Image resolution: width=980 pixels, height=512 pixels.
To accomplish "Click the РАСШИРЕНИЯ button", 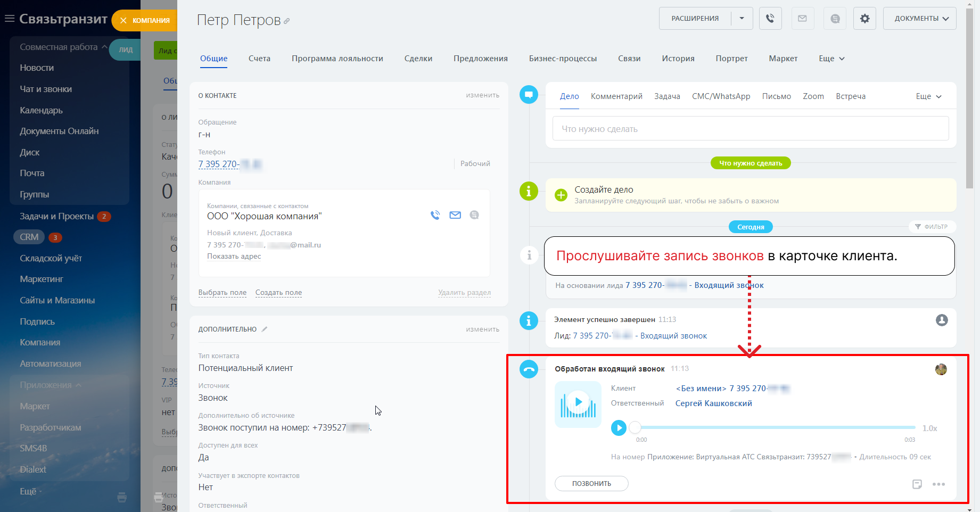I will pos(695,19).
